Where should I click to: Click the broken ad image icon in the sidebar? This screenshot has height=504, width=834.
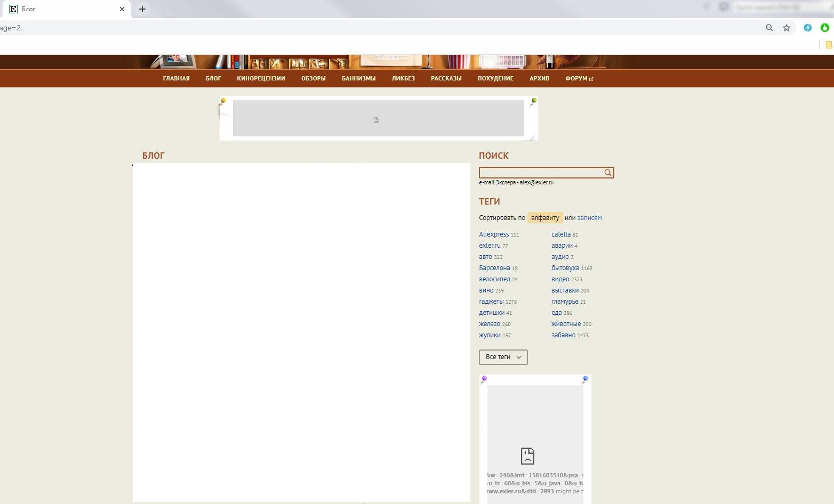tap(527, 456)
